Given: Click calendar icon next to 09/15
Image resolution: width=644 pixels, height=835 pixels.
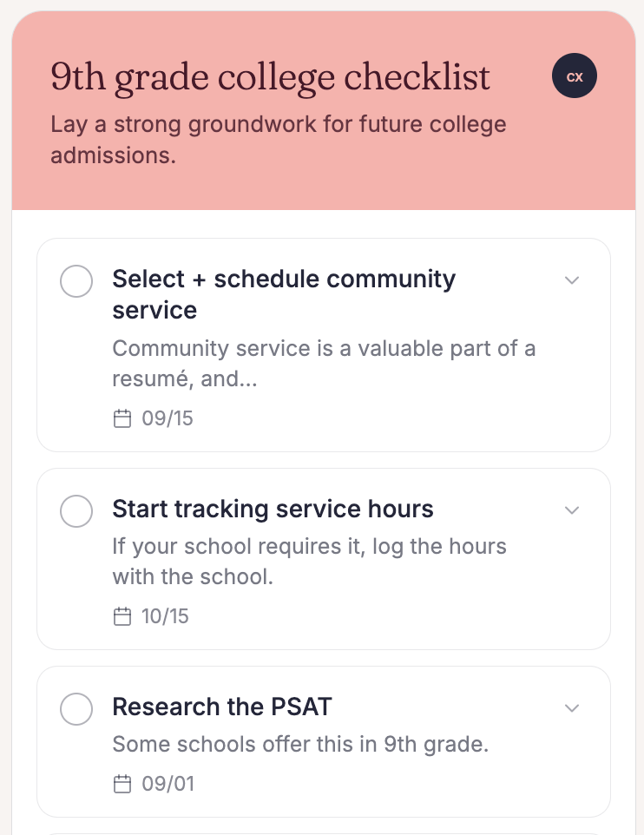Looking at the screenshot, I should [x=122, y=419].
